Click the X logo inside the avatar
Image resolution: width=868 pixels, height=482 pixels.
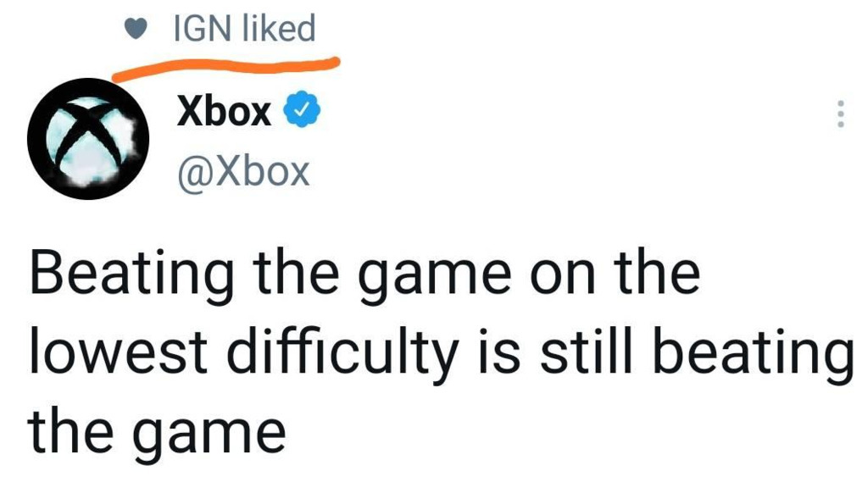point(88,136)
